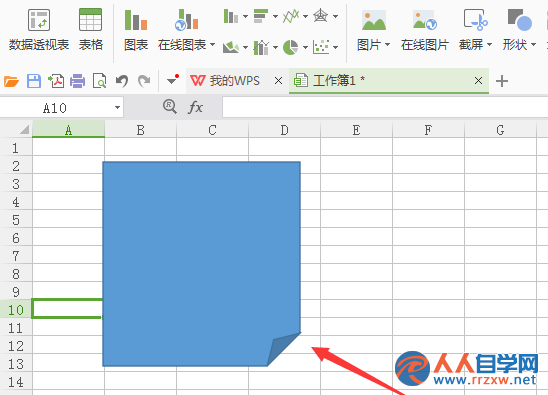
Task: Choose the radar chart type icon
Action: pos(320,16)
